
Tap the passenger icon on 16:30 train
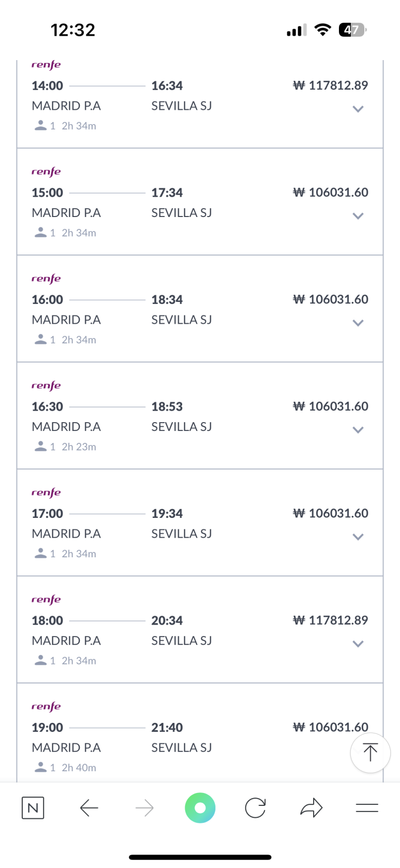click(x=41, y=446)
